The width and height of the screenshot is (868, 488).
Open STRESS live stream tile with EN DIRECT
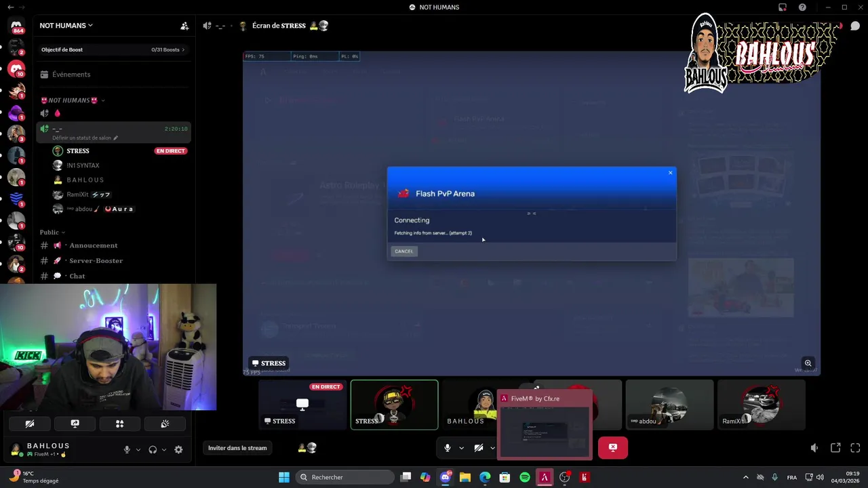tap(302, 405)
